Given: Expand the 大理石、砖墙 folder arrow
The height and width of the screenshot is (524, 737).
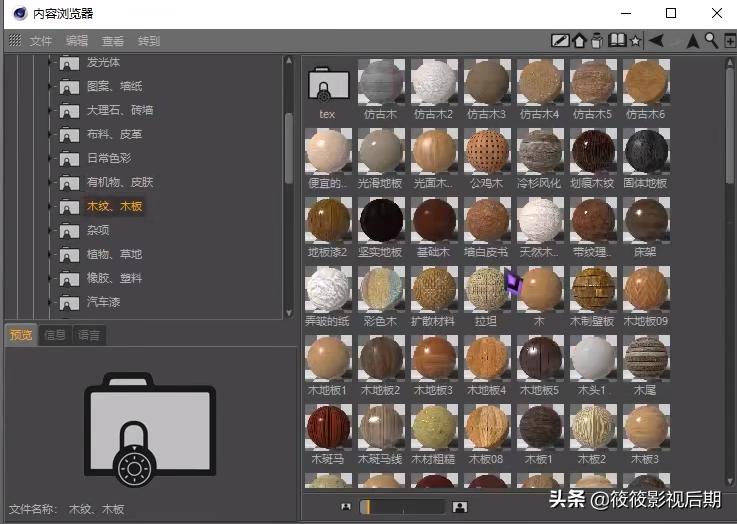Looking at the screenshot, I should (50, 110).
